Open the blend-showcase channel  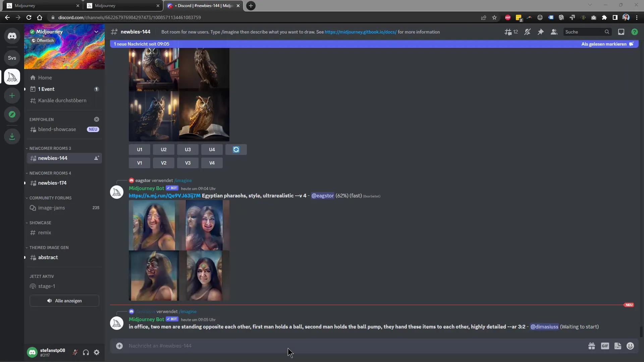[57, 129]
